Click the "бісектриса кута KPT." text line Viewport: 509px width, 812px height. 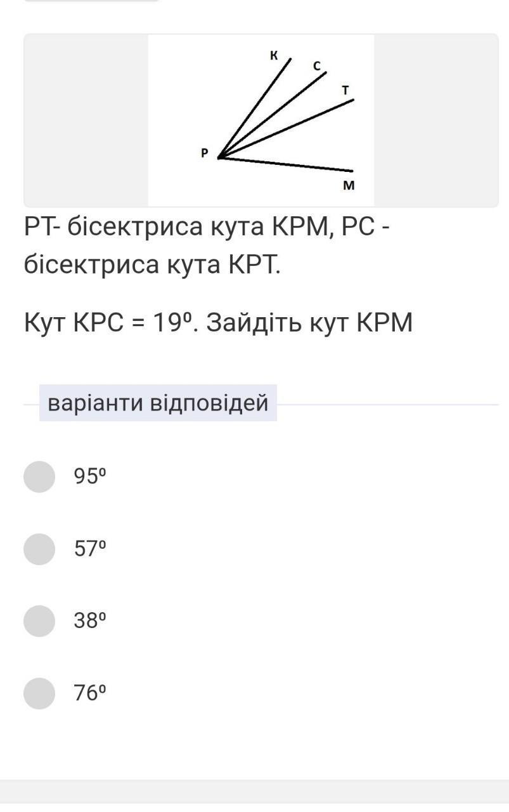[x=152, y=265]
